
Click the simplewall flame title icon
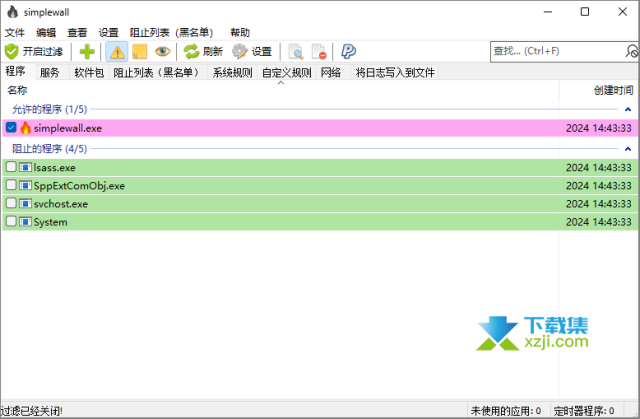pos(13,12)
